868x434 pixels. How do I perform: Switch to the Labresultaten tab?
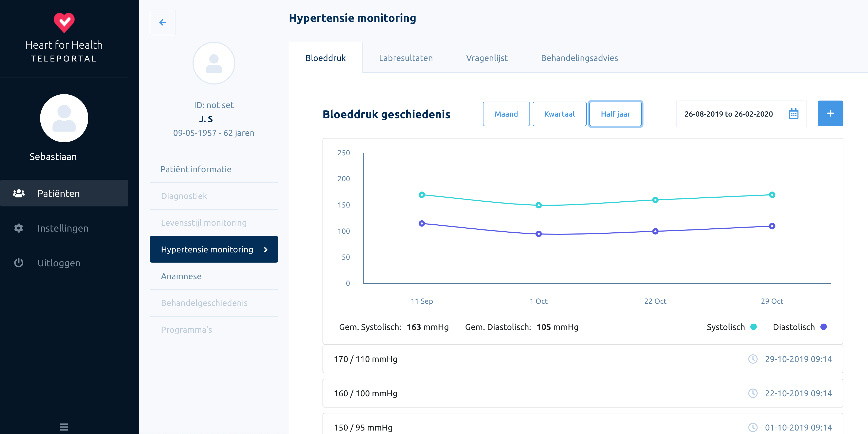point(405,58)
